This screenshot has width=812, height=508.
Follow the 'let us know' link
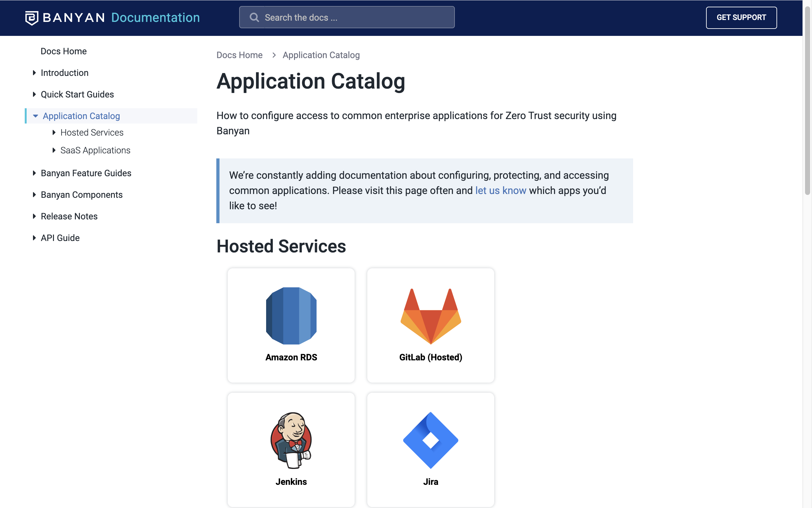tap(501, 190)
